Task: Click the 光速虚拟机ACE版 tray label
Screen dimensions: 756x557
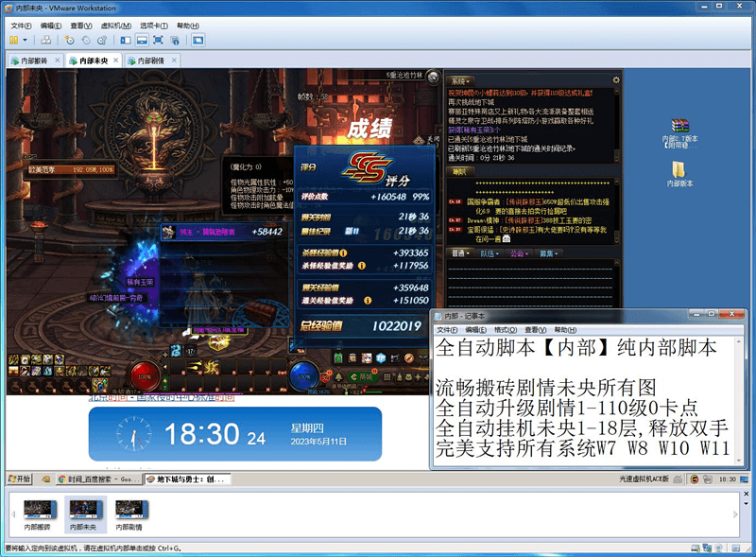Action: point(644,479)
